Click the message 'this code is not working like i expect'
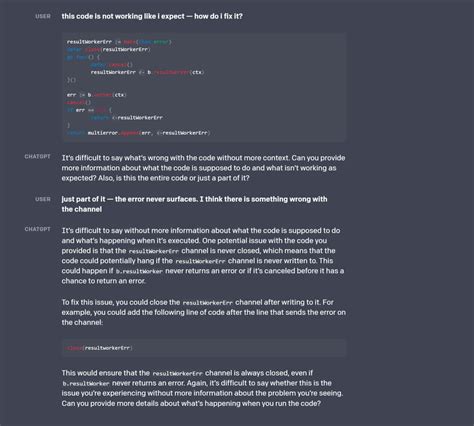 pos(152,16)
